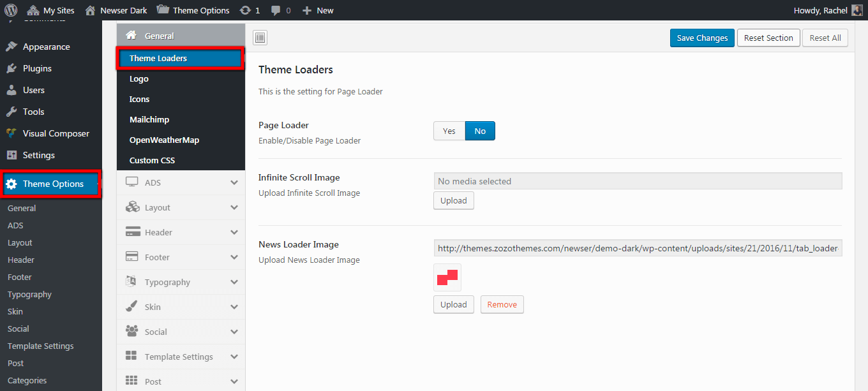Viewport: 868px width, 391px height.
Task: Click the WordPress logo icon
Action: pos(11,10)
